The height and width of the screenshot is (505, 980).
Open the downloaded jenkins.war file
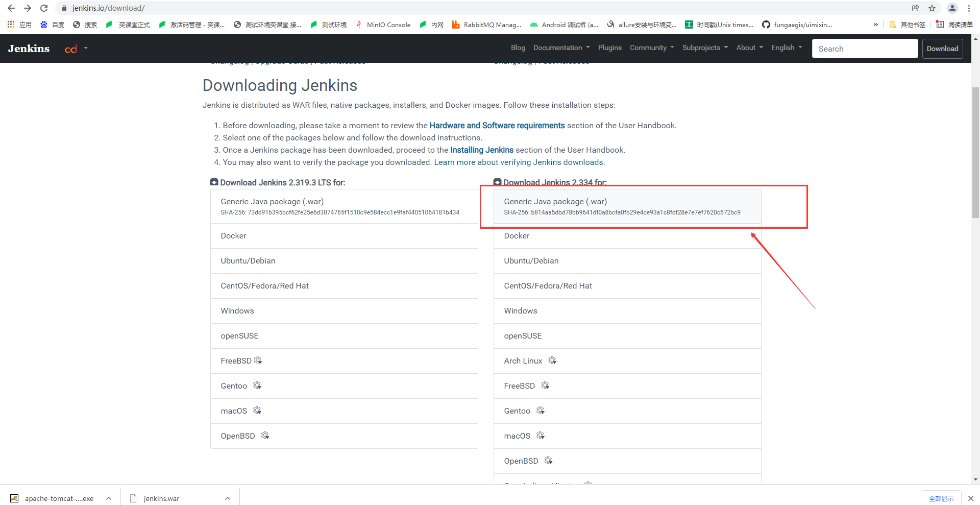(155, 498)
